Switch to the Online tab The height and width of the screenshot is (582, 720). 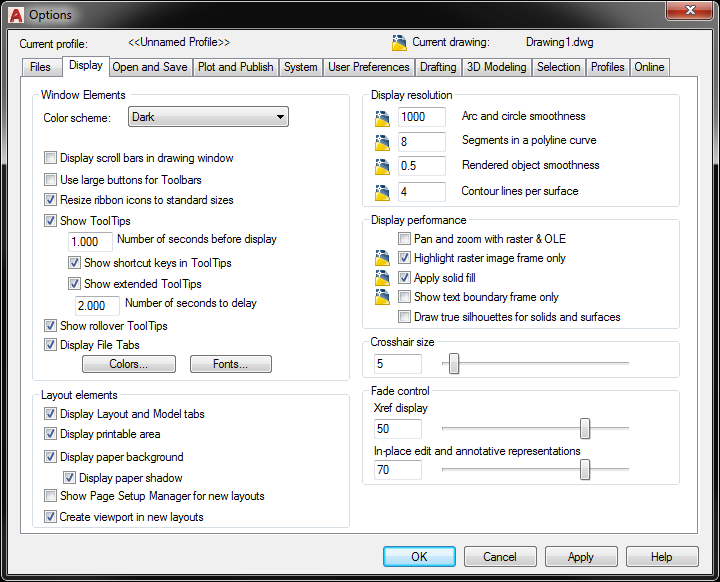coord(649,67)
